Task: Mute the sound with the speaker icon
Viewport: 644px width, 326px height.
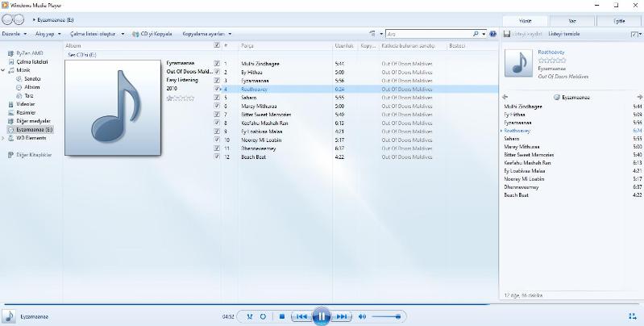Action: [x=362, y=316]
